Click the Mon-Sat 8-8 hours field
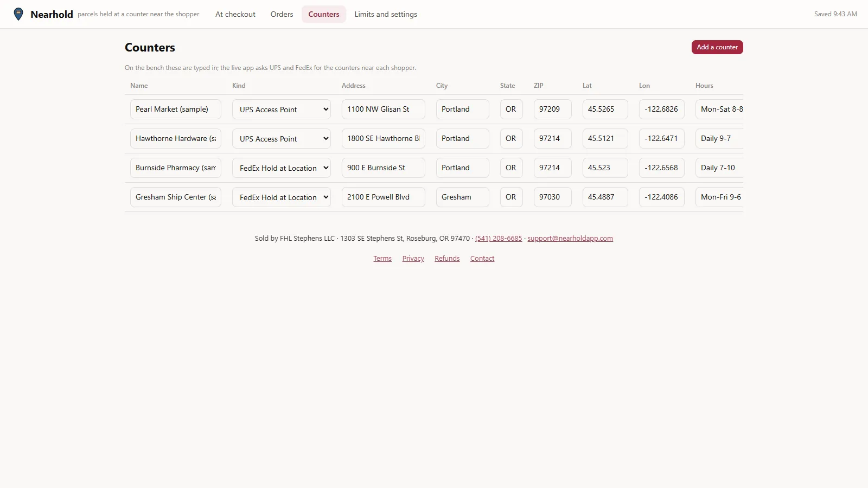Image resolution: width=868 pixels, height=488 pixels. click(x=719, y=109)
